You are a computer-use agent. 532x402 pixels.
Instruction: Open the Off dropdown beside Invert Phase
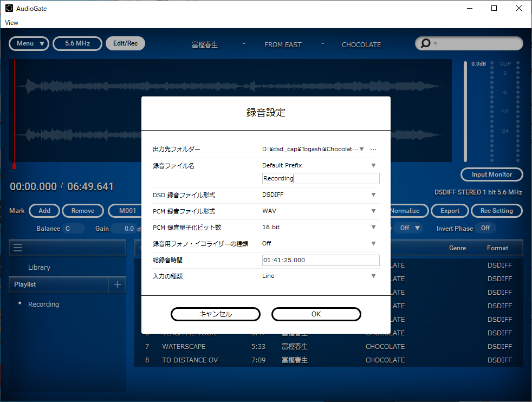tap(410, 228)
